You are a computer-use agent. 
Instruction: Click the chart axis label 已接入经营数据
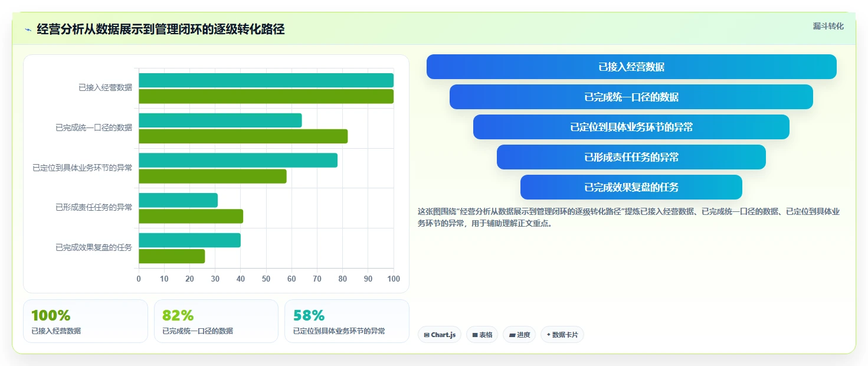pos(106,87)
